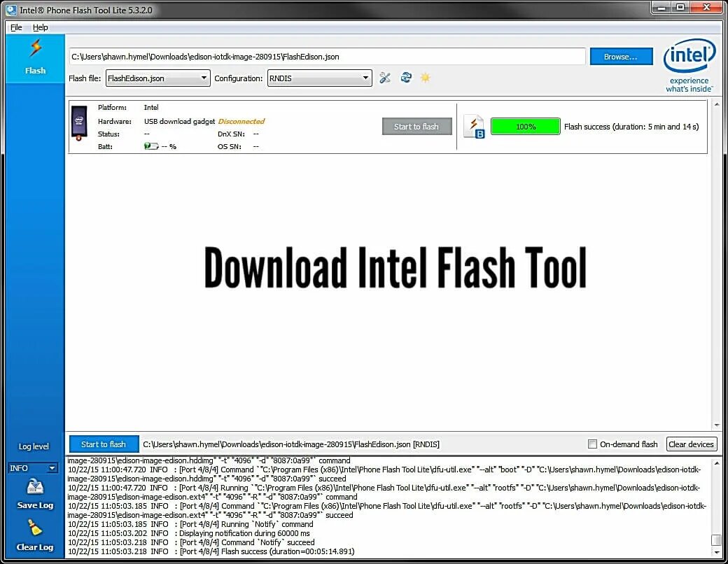Click the Save Log icon
Viewport: 728px width, 564px height.
[x=35, y=486]
